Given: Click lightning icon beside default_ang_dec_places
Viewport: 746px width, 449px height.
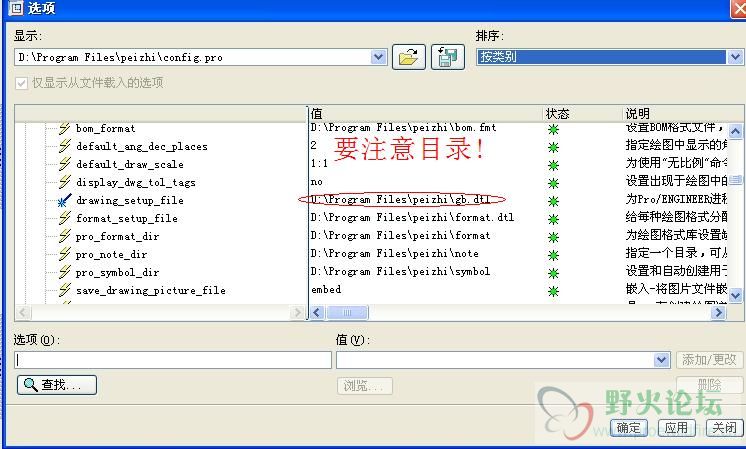Looking at the screenshot, I should pos(65,146).
